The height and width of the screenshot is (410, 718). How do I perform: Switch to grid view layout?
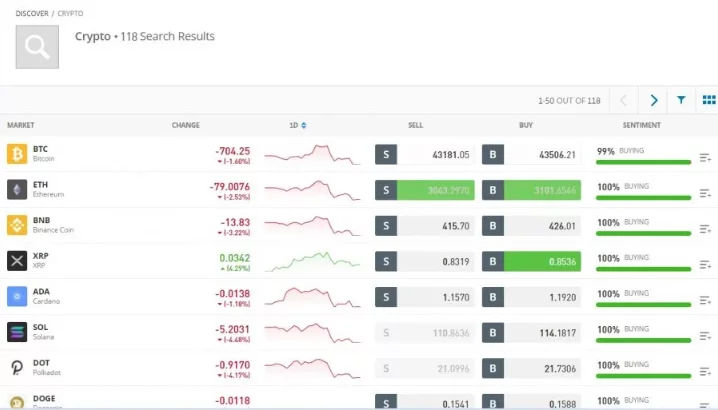click(x=708, y=100)
